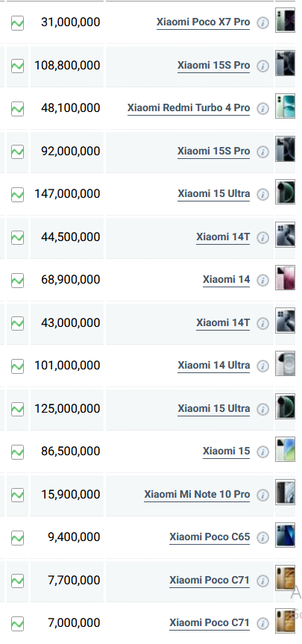
Task: Show price trend chart for Xiaomi Poco C65
Action: 17,537
